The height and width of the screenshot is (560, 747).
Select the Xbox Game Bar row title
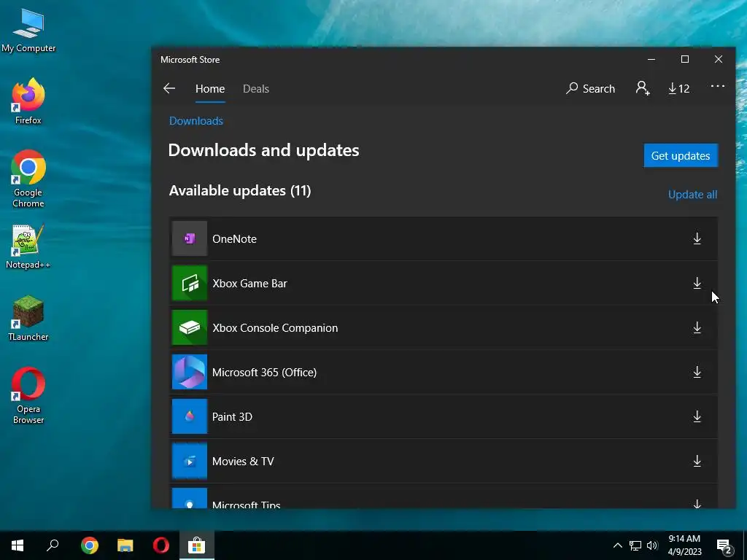249,284
